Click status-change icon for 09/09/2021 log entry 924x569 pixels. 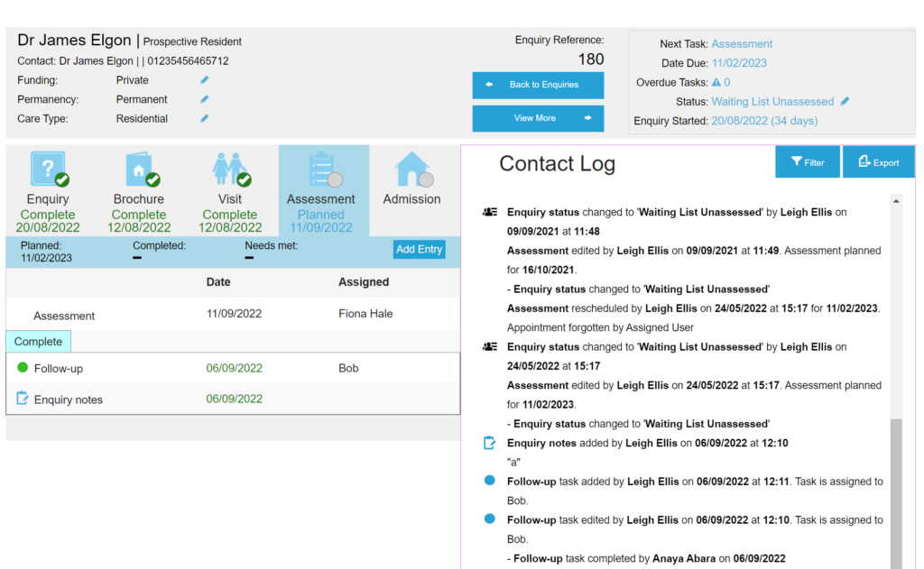pos(490,212)
